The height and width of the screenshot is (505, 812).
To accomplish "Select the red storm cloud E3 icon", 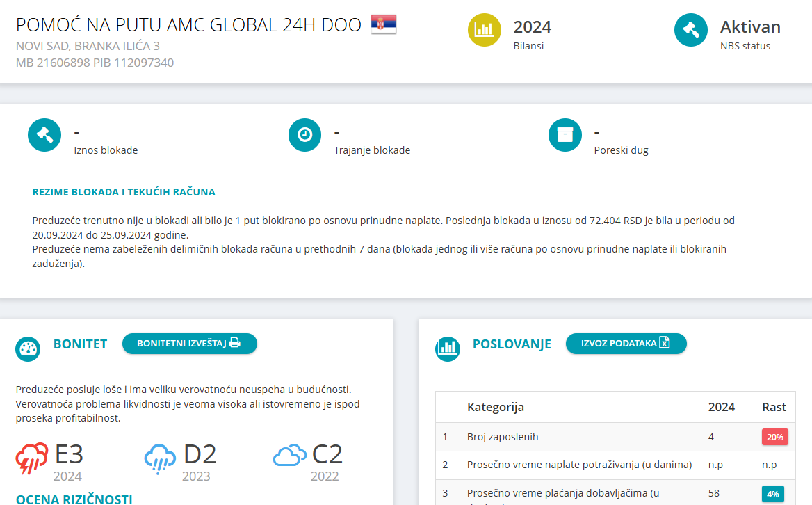I will [32, 458].
